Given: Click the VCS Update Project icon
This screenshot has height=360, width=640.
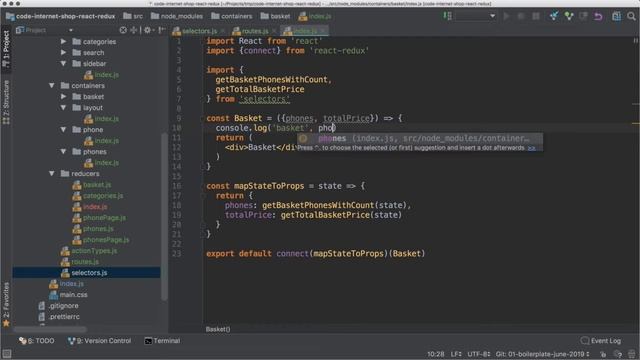Looking at the screenshot, I should (x=554, y=16).
